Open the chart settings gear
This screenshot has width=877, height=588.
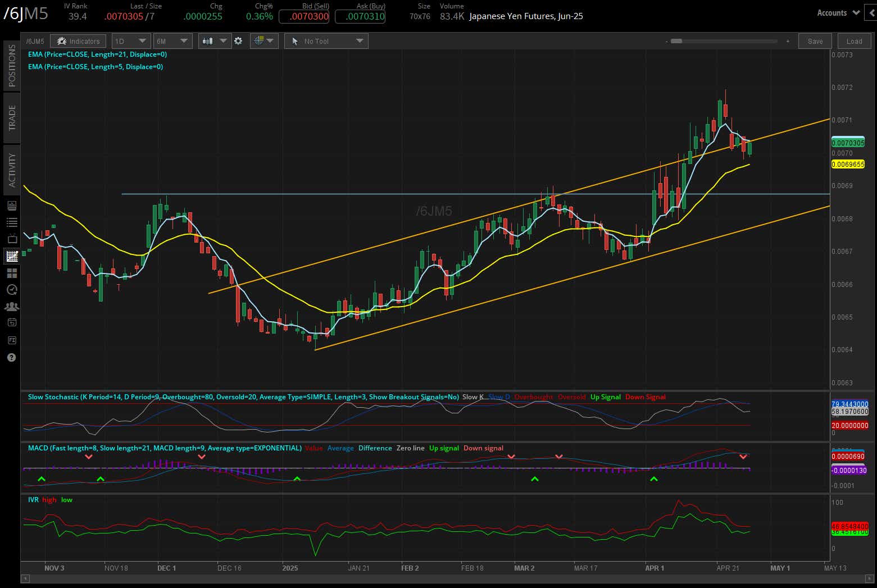pos(238,40)
